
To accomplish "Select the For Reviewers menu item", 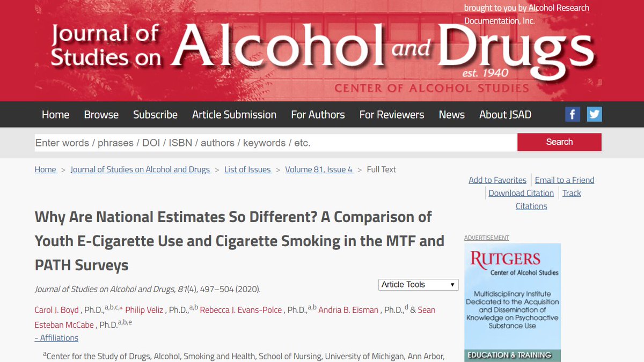I will [x=392, y=115].
